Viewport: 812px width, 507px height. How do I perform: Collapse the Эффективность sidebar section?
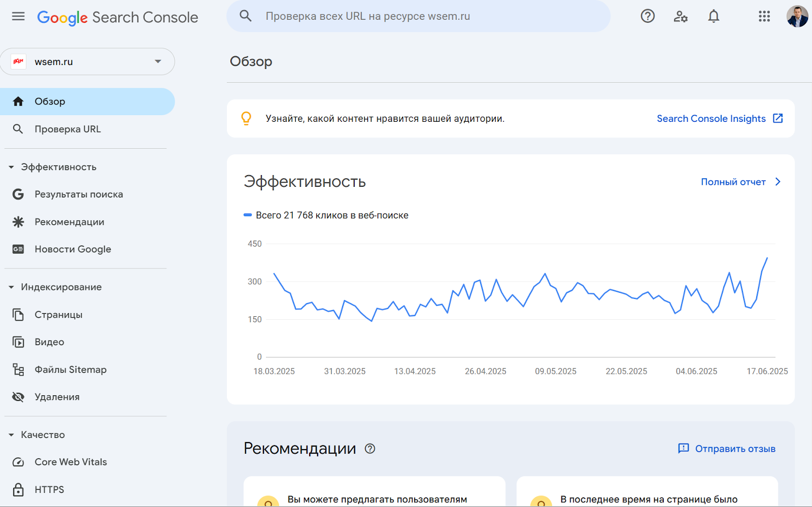coord(11,167)
